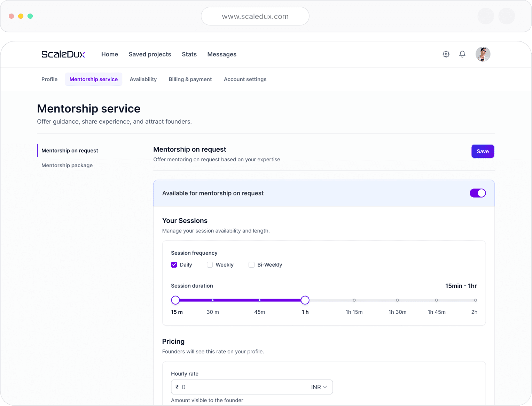532x406 pixels.
Task: Open the Billing & payment tab
Action: 190,79
